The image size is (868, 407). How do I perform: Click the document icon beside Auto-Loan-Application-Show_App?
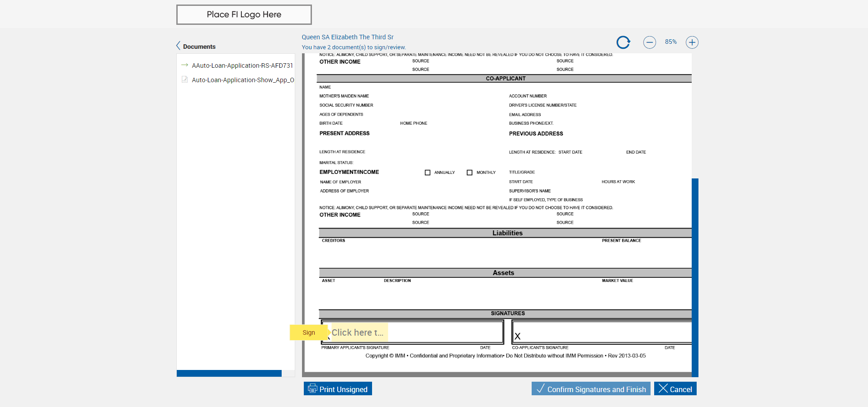pos(184,80)
